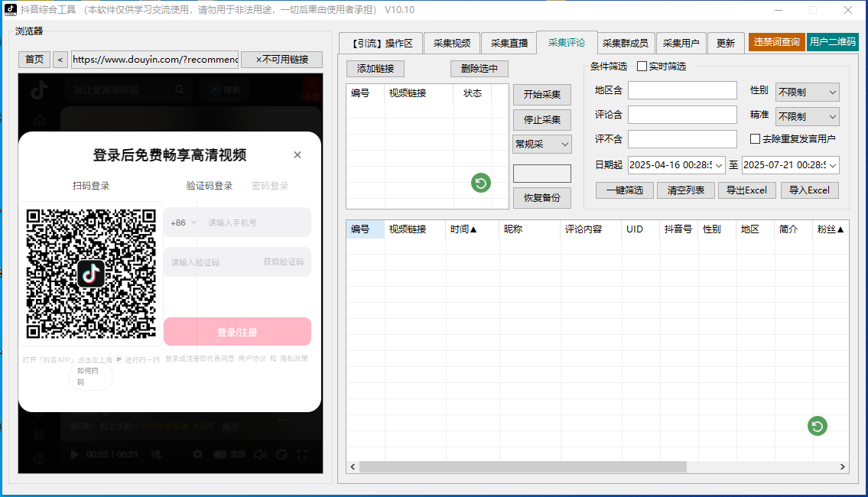868x497 pixels.
Task: Click the green refresh icon beside the link list
Action: (x=480, y=183)
